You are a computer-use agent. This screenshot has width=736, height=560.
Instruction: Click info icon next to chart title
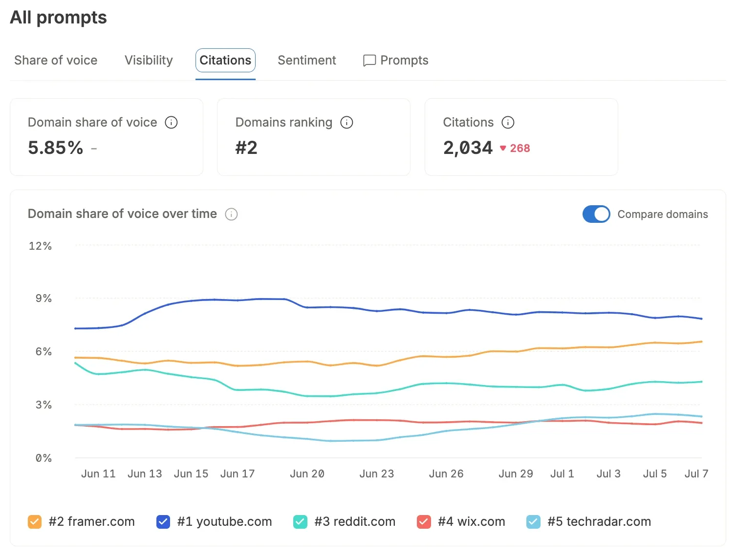[x=231, y=214]
